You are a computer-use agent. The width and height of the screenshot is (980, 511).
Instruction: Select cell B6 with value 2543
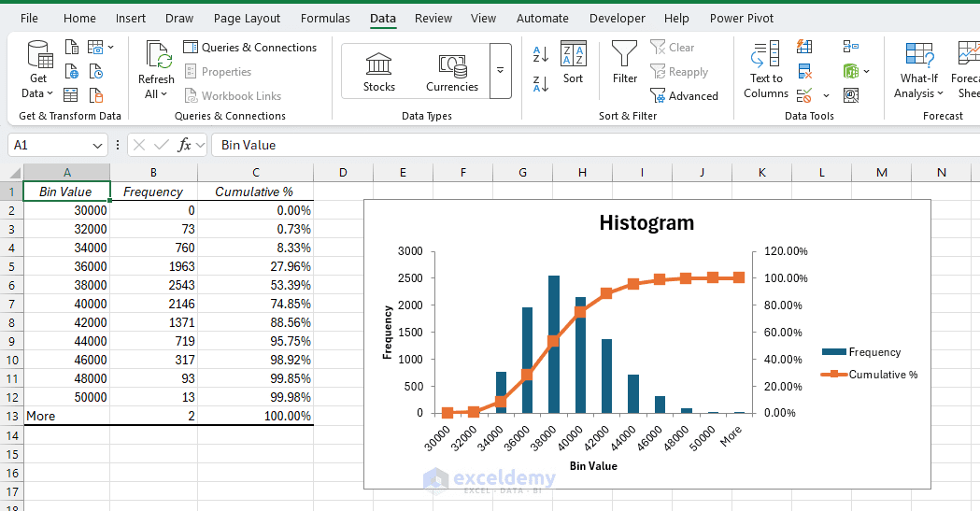point(154,285)
